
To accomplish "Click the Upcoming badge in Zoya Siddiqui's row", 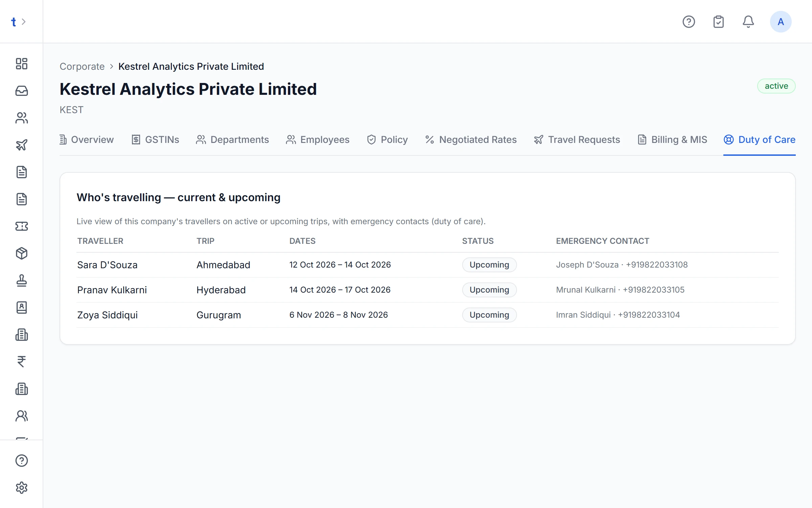I will click(489, 315).
